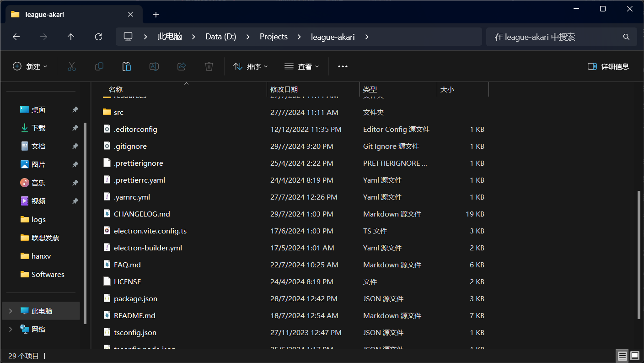Click the README.md markdown icon
Image resolution: width=644 pixels, height=363 pixels.
tap(107, 315)
